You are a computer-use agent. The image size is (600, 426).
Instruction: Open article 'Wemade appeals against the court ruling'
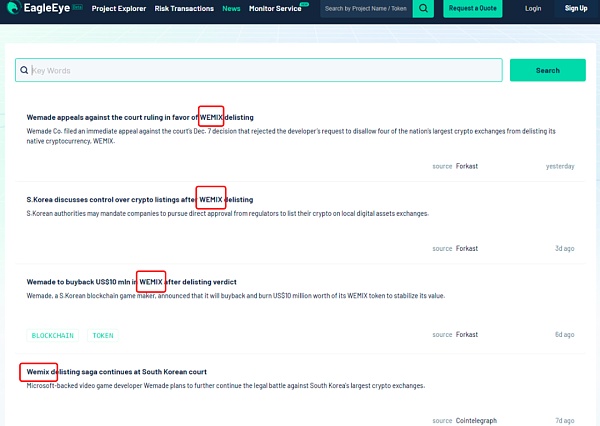tap(140, 117)
